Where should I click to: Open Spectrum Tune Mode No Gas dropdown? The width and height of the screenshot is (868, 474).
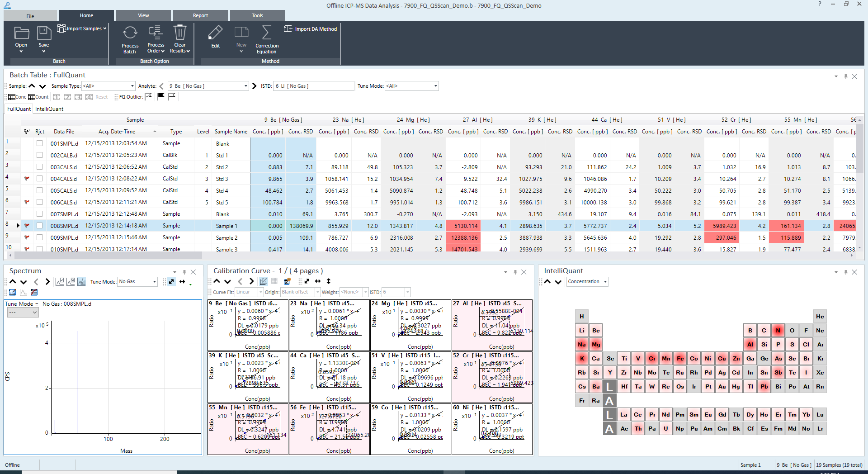(x=137, y=282)
